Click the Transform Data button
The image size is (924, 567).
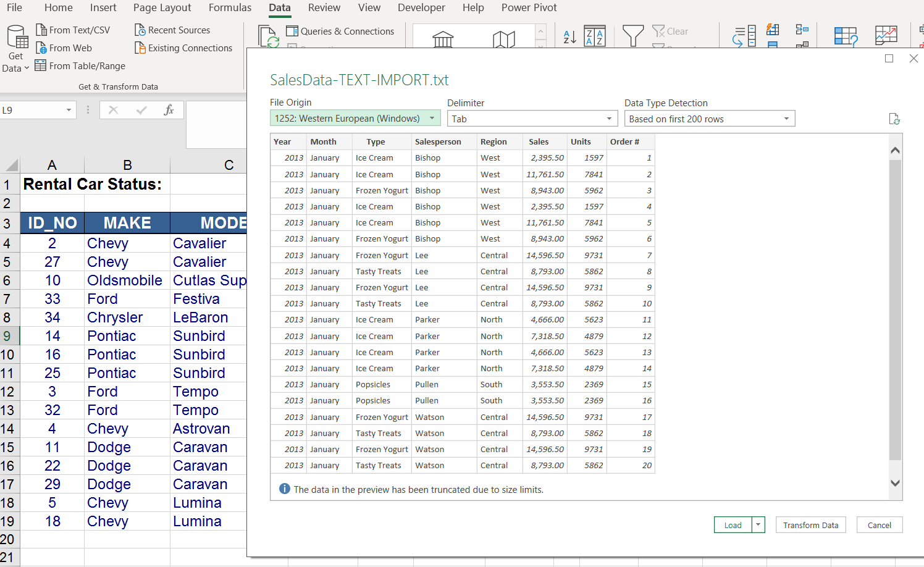point(810,525)
